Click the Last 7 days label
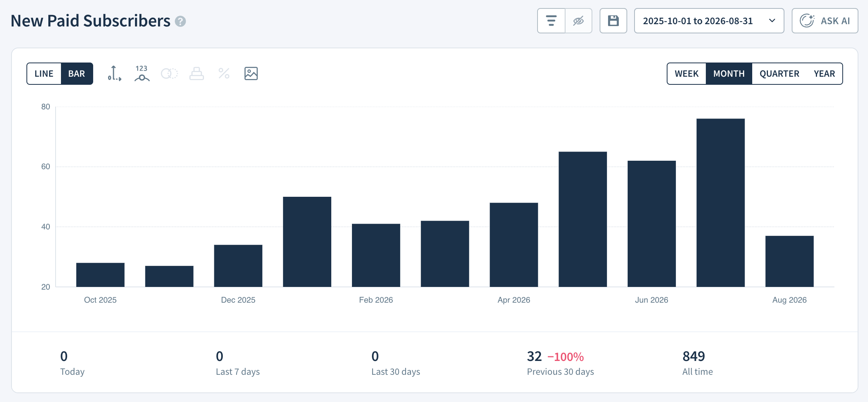The height and width of the screenshot is (402, 868). click(238, 372)
